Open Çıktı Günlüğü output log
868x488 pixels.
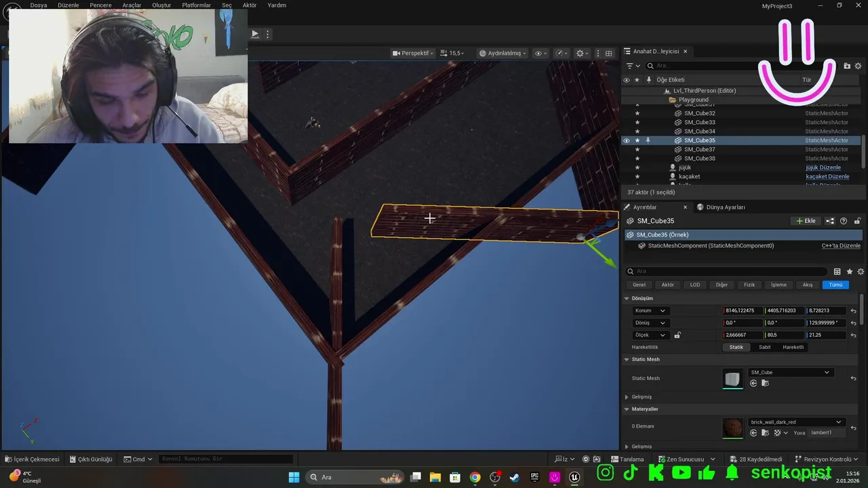coord(90,459)
